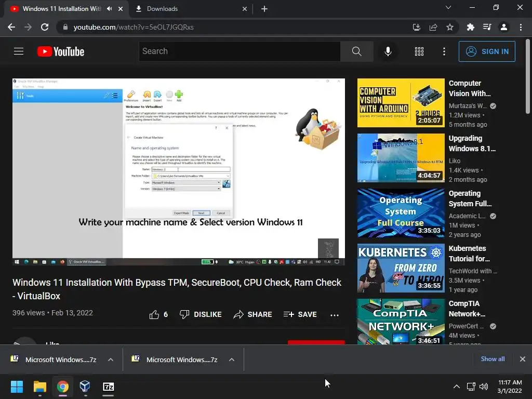The width and height of the screenshot is (532, 399).
Task: Click the Murtaza's W... channel name
Action: [x=468, y=106]
